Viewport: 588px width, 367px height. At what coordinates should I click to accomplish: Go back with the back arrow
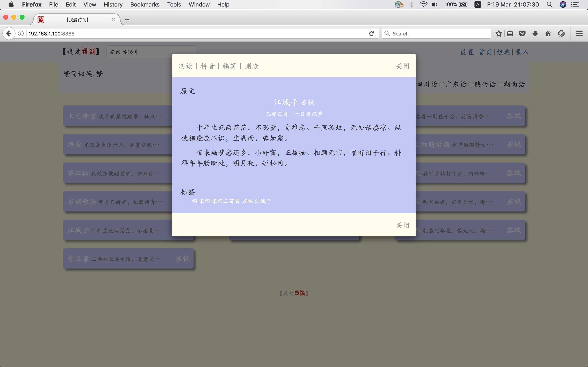9,33
